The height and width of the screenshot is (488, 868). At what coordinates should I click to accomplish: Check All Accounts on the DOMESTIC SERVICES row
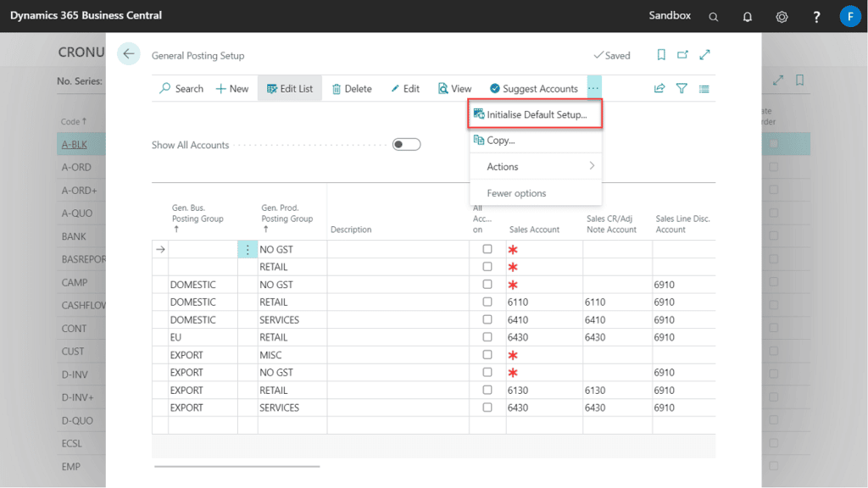tap(487, 319)
